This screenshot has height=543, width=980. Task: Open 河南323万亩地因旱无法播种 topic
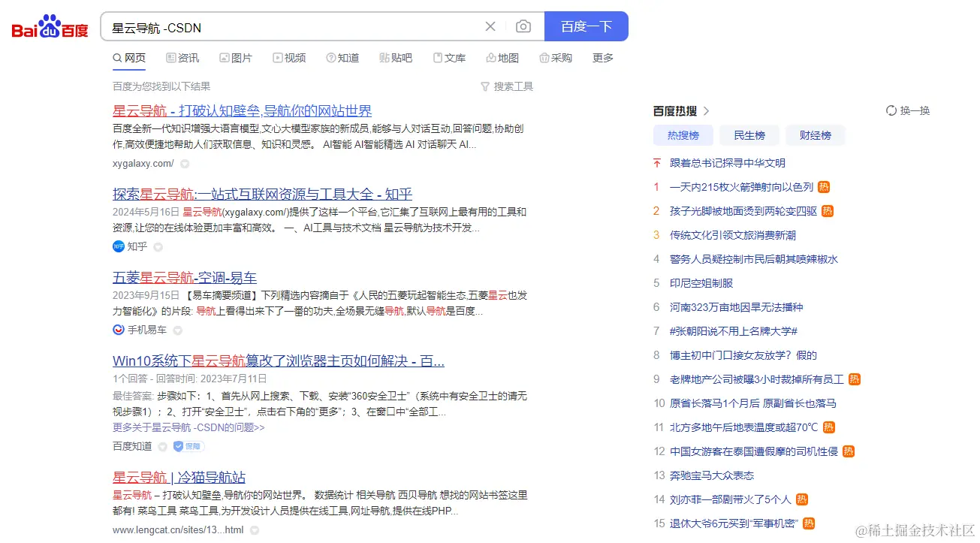736,307
